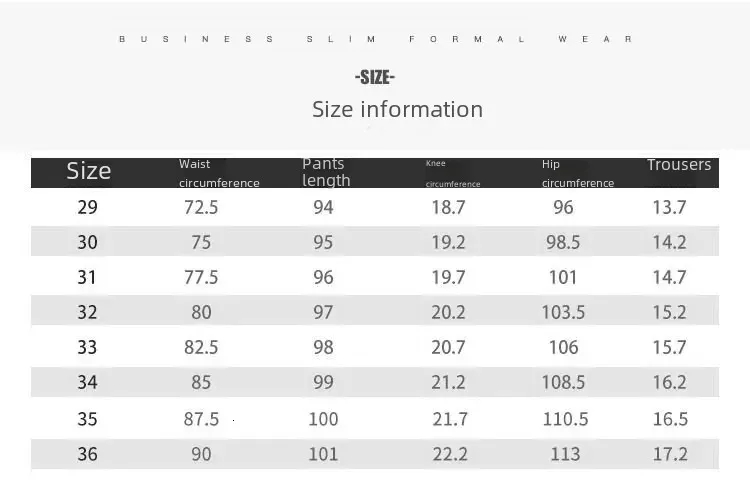Select trousers value 16.5 for size 35
The height and width of the screenshot is (485, 750).
(x=669, y=419)
